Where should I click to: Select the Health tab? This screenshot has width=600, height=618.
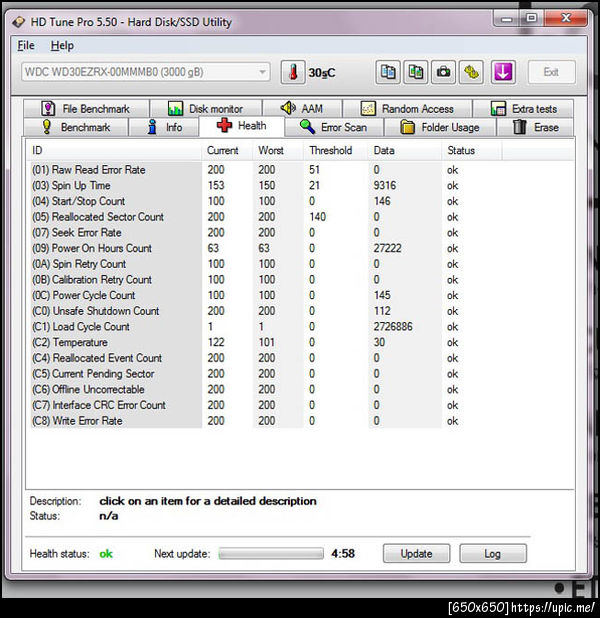(242, 126)
